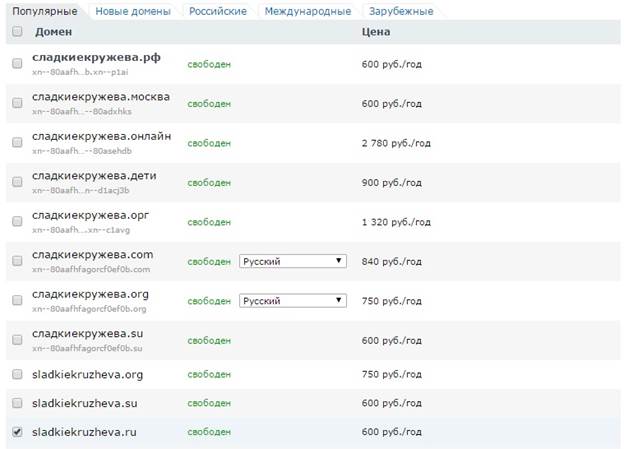Click domain name sladkiekruzheva.su
The height and width of the screenshot is (449, 624).
pos(85,403)
